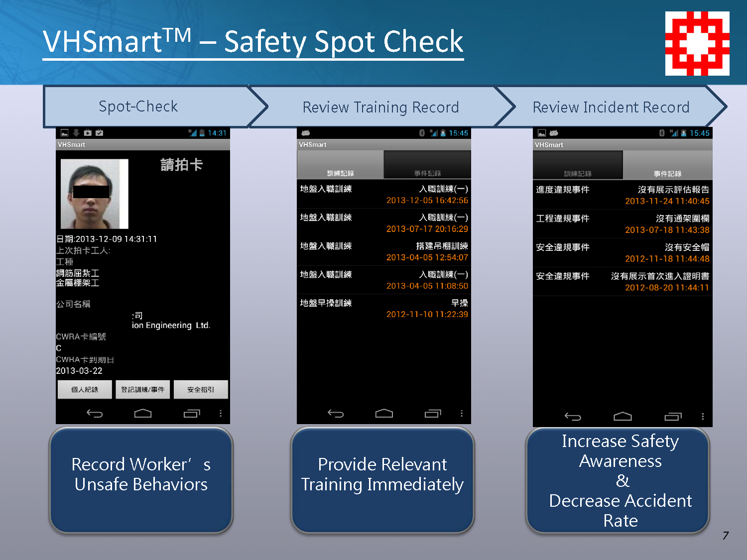The width and height of the screenshot is (747, 560).
Task: Open overflow menu dots in Spot-Check phone
Action: [221, 413]
